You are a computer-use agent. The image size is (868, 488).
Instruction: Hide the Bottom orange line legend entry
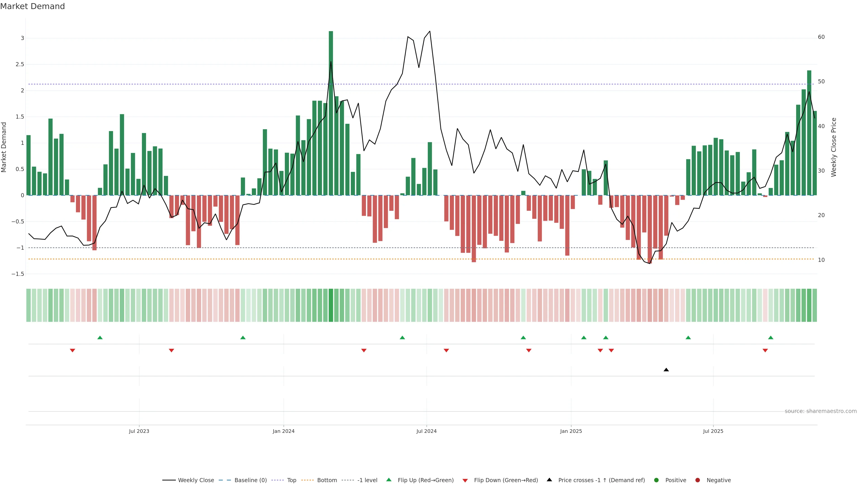(327, 480)
